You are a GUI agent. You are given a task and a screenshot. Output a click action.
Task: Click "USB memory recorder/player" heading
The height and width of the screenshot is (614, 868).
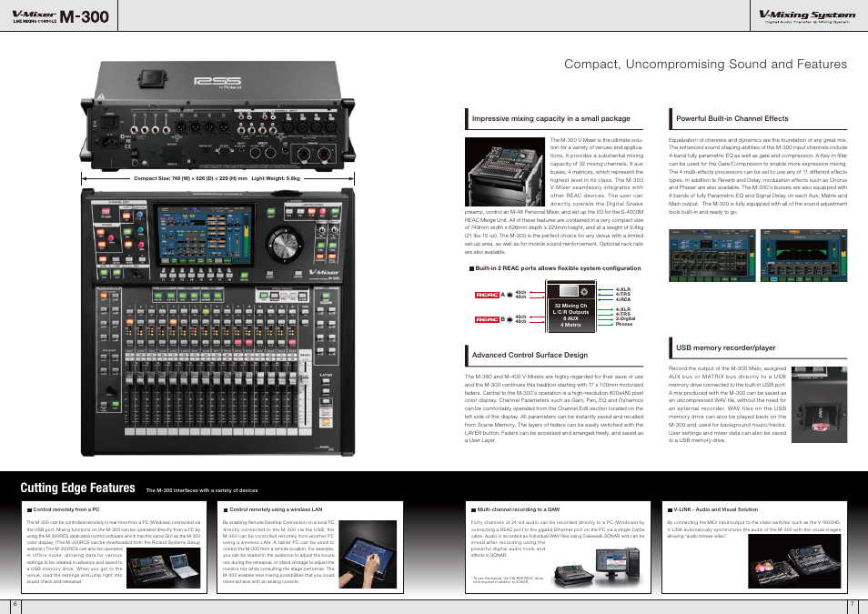click(726, 347)
